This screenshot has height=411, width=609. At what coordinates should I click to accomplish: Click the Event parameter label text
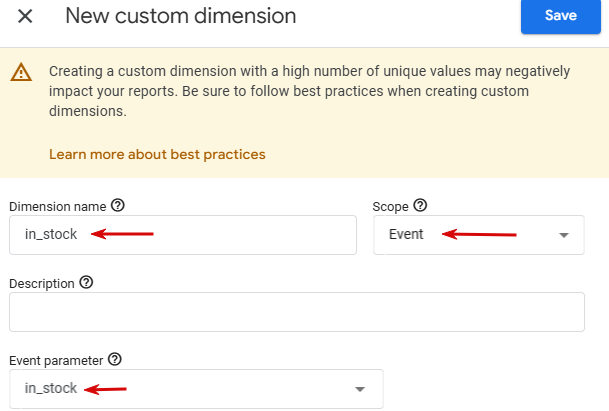[56, 360]
